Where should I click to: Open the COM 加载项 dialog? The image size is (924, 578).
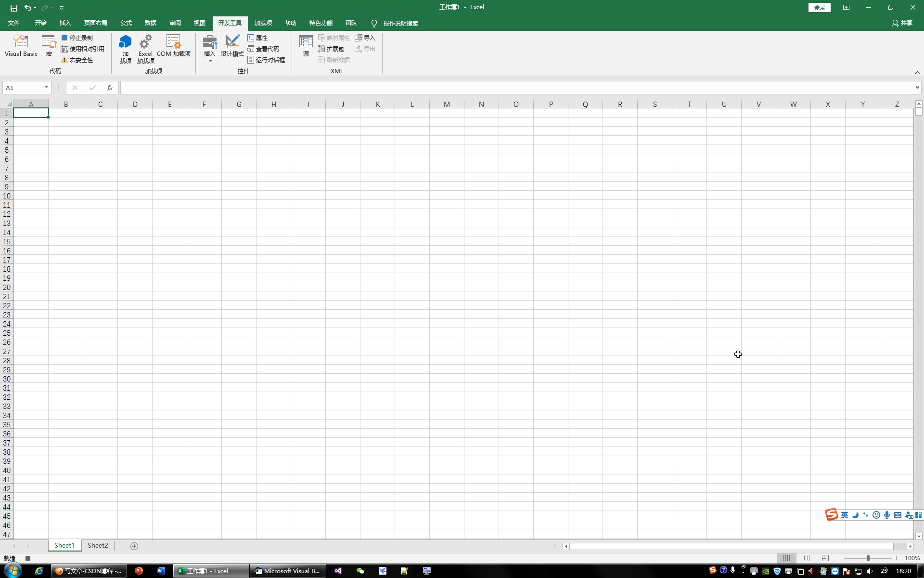point(173,46)
